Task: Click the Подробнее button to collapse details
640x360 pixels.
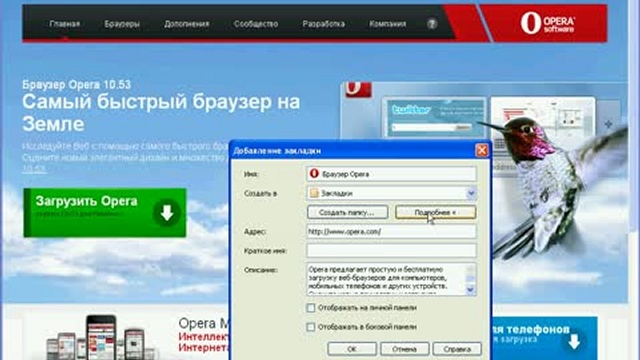Action: (436, 212)
